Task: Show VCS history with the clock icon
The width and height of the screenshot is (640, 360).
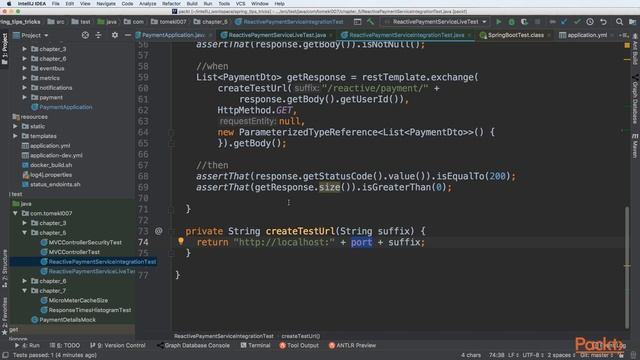Action: point(590,22)
